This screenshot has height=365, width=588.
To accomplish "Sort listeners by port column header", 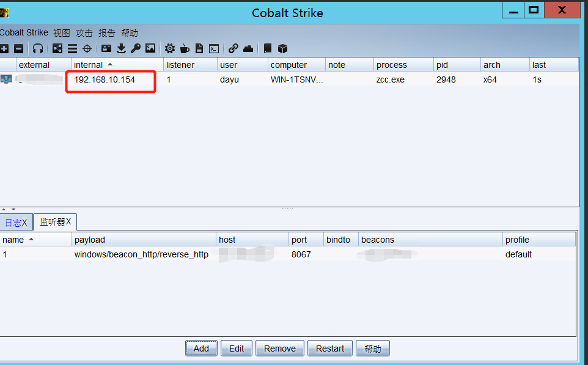I will click(x=306, y=239).
